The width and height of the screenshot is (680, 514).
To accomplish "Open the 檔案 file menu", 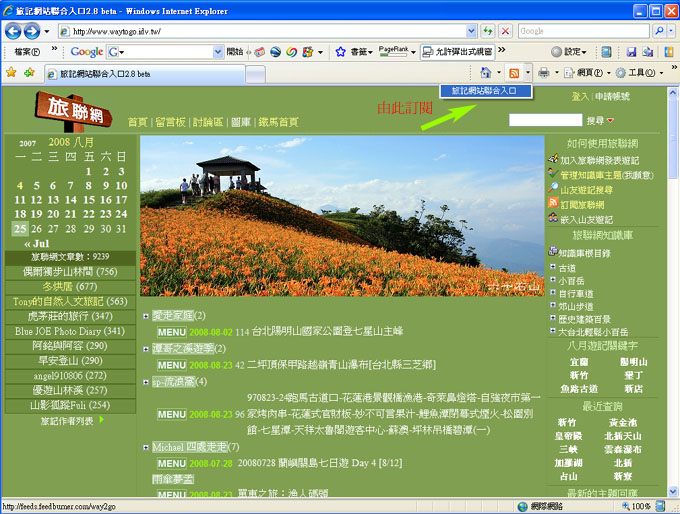I will (x=21, y=51).
